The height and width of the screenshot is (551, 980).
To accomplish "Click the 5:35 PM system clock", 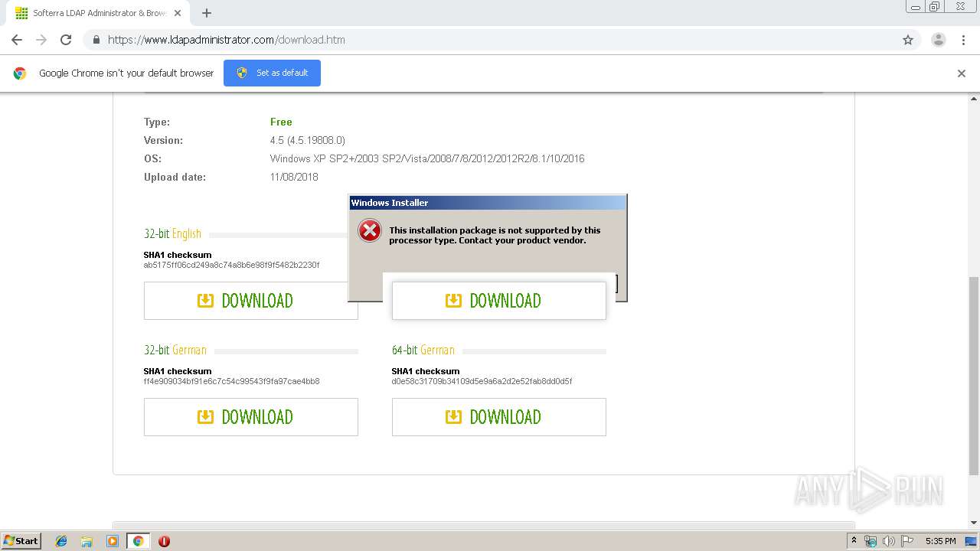I will click(940, 541).
